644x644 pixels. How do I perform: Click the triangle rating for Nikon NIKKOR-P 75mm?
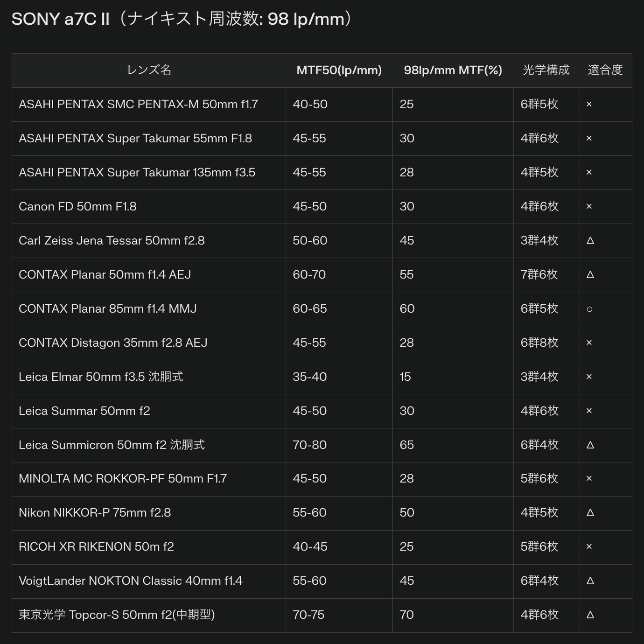(x=590, y=512)
